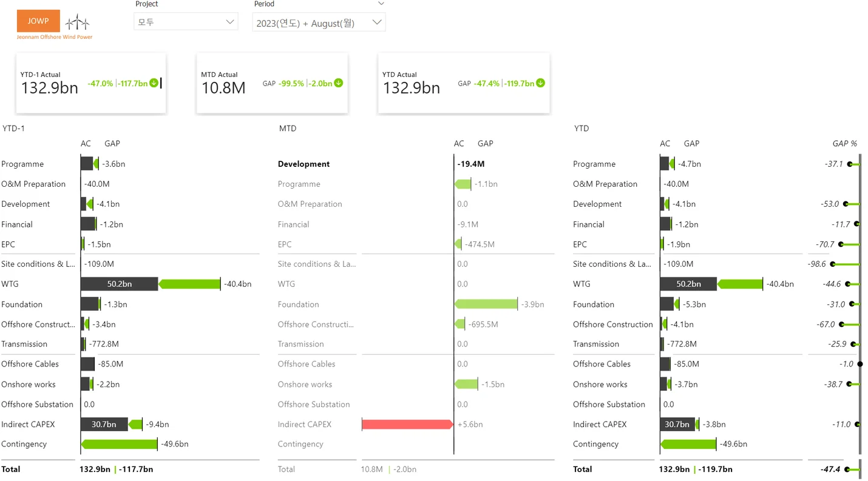The height and width of the screenshot is (481, 868).
Task: Select Transmission label in YTD chart
Action: coord(596,344)
